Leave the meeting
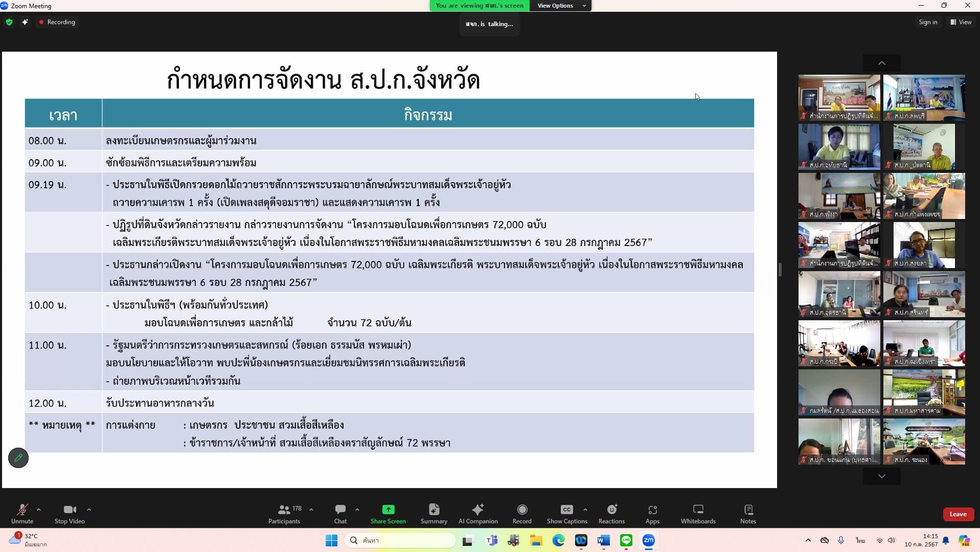 958,514
